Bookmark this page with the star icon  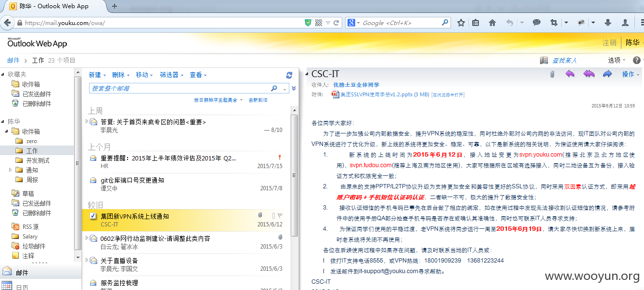[x=461, y=23]
